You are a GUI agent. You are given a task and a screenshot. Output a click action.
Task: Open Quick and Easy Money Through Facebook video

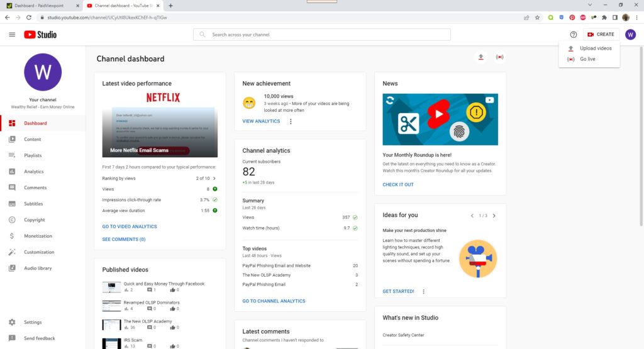[164, 284]
